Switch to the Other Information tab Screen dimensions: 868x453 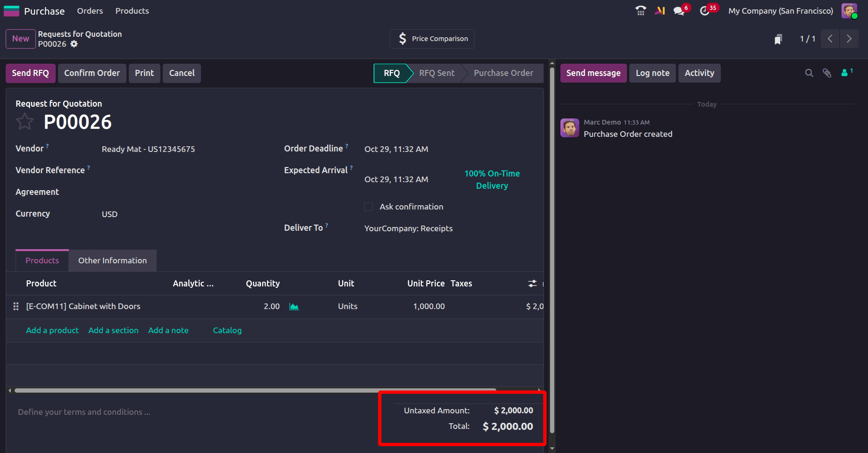[112, 260]
